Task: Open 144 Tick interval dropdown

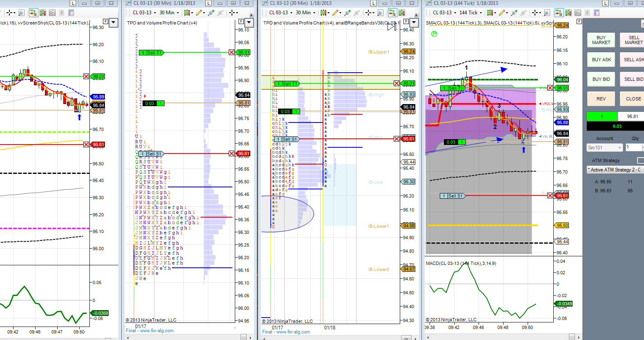Action: 471,13
